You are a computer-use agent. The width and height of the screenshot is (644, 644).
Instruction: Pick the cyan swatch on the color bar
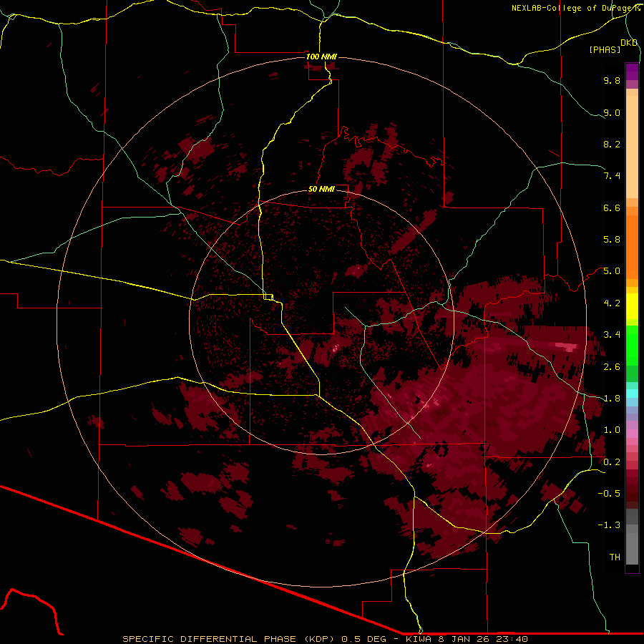pyautogui.click(x=632, y=394)
